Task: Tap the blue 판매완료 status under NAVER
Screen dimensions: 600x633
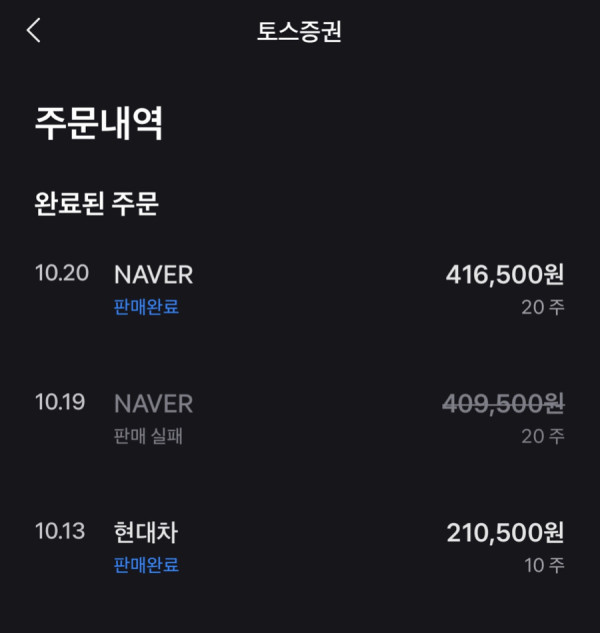Action: pyautogui.click(x=146, y=307)
